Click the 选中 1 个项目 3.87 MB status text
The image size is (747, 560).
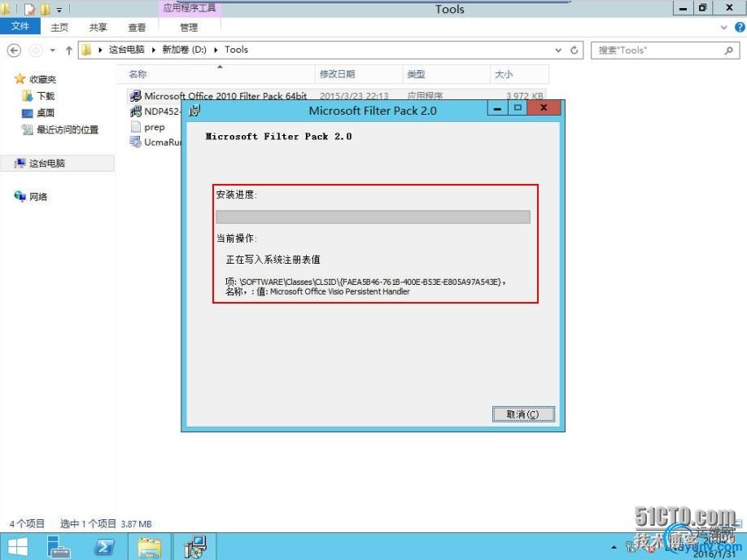point(106,523)
